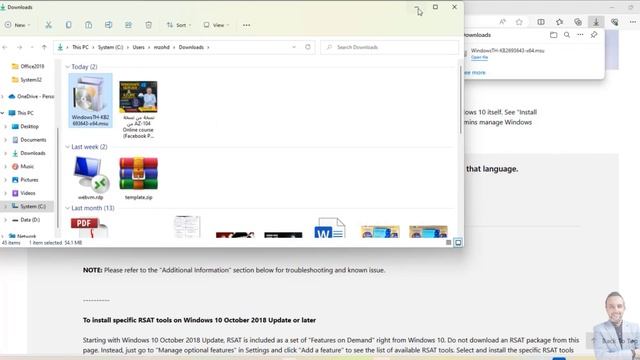Collapse the Last month (13) group
The image size is (640, 360).
click(x=67, y=208)
